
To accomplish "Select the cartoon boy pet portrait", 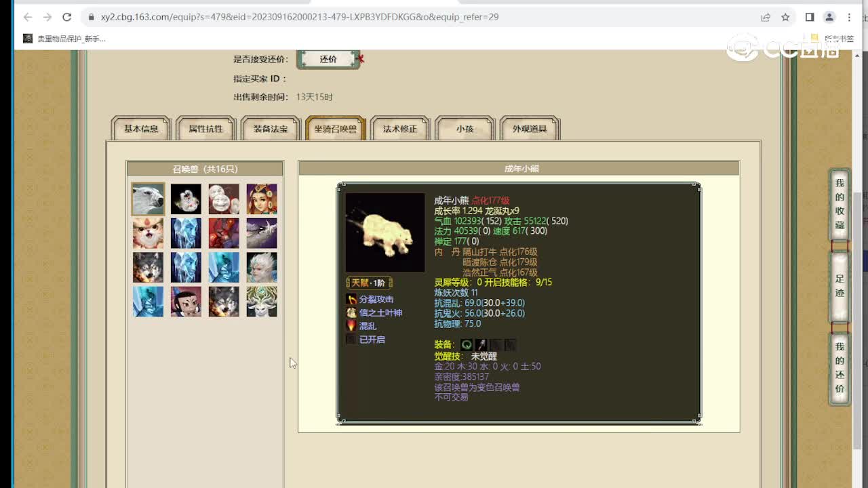I will [186, 302].
